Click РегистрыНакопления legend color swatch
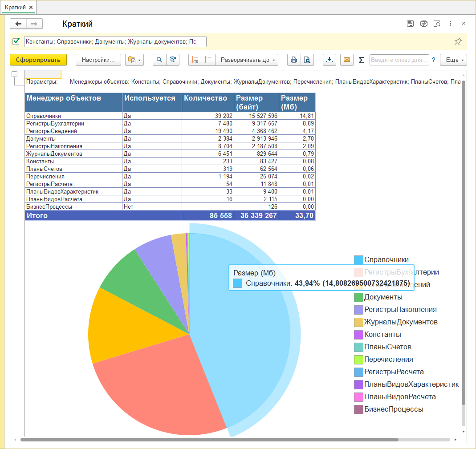 coord(359,310)
